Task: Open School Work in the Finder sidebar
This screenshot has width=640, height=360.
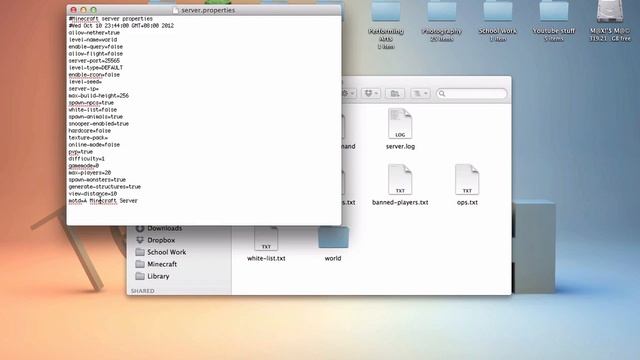Action: coord(160,252)
